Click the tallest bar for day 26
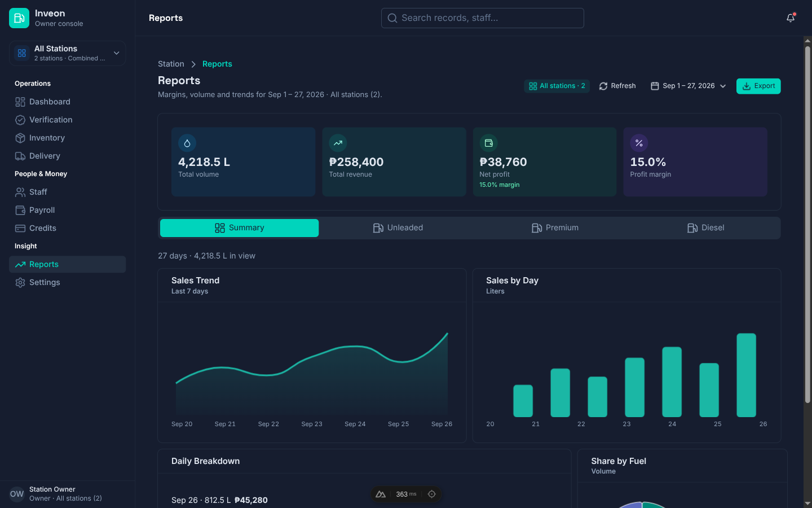The height and width of the screenshot is (508, 812). point(746,375)
